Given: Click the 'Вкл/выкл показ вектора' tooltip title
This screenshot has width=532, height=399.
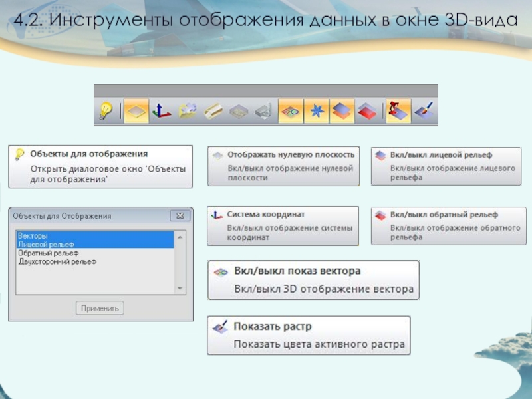Looking at the screenshot, I should point(297,271).
